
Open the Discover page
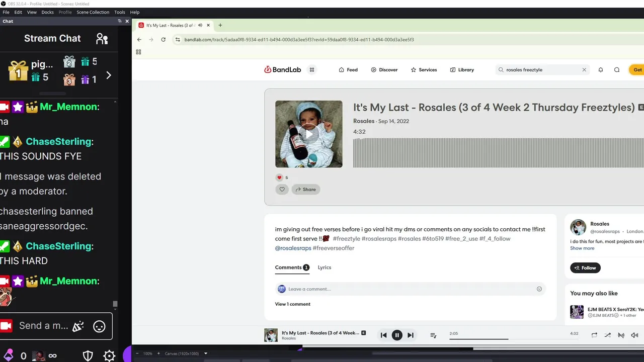click(x=384, y=70)
